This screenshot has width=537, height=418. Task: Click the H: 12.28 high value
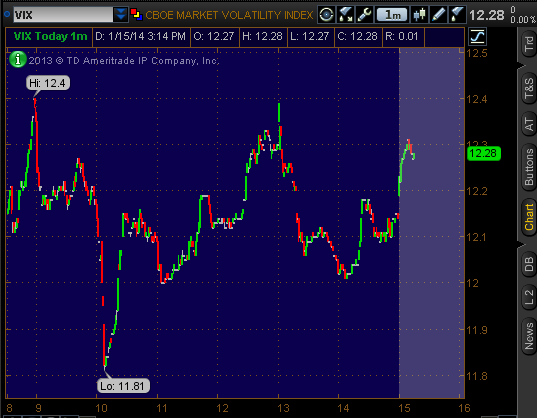point(262,36)
